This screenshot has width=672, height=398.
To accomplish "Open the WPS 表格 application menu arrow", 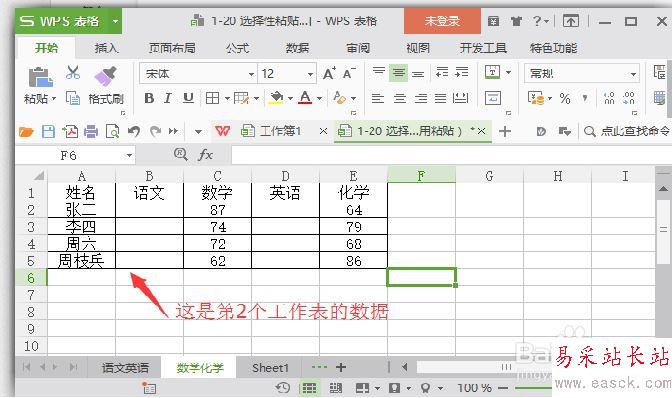I will point(115,21).
